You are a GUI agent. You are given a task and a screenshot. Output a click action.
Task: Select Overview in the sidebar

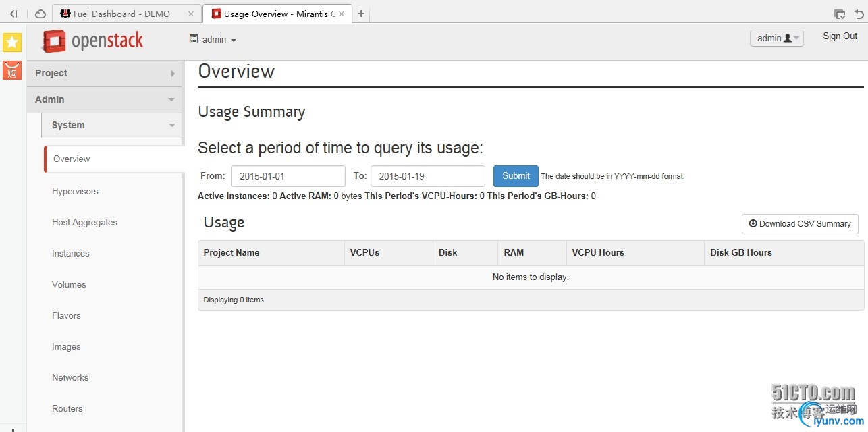pos(114,159)
